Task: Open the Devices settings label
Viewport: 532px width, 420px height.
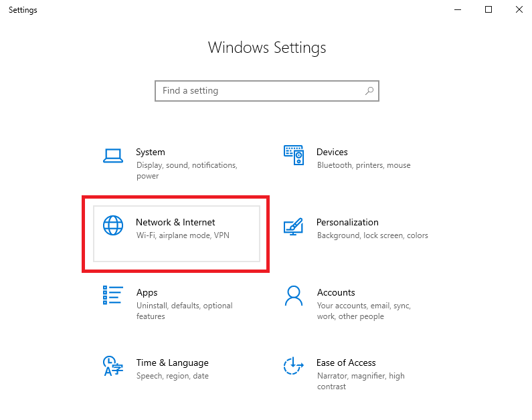Action: pos(332,152)
